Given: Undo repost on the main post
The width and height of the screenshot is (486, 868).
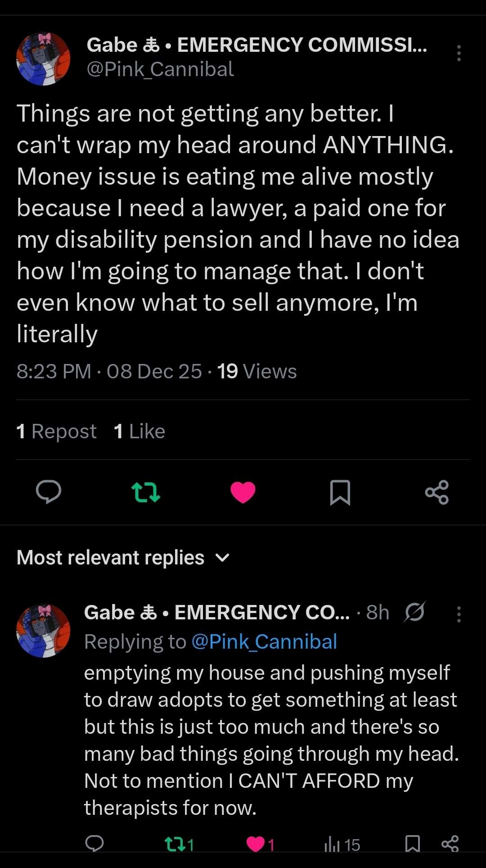Looking at the screenshot, I should point(145,492).
